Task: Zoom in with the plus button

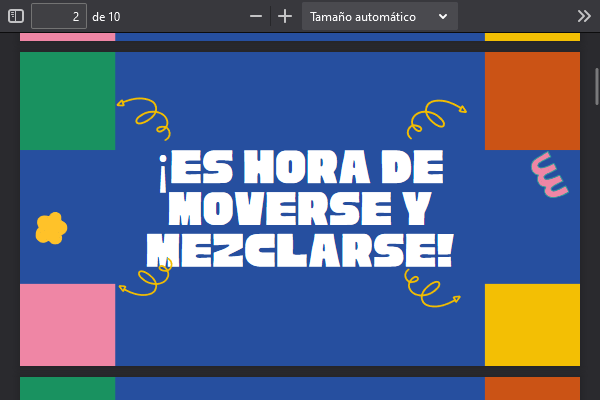Action: pyautogui.click(x=285, y=16)
